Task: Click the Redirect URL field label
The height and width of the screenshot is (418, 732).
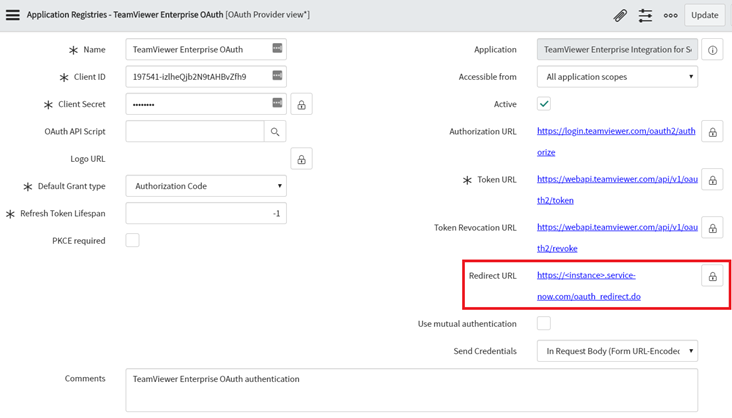Action: pyautogui.click(x=493, y=276)
